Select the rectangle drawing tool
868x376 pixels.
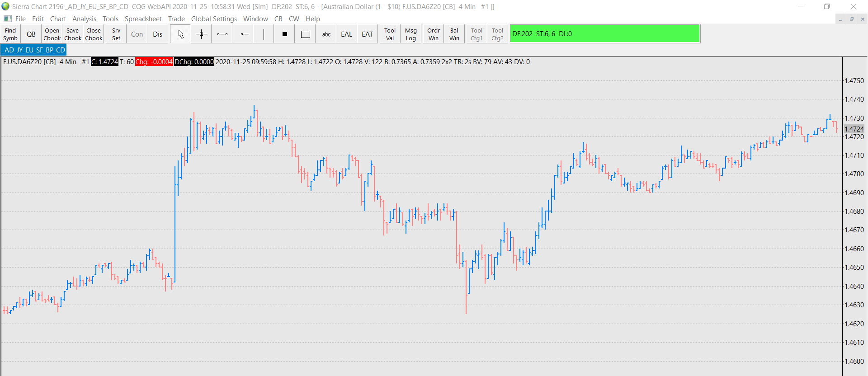pyautogui.click(x=306, y=34)
